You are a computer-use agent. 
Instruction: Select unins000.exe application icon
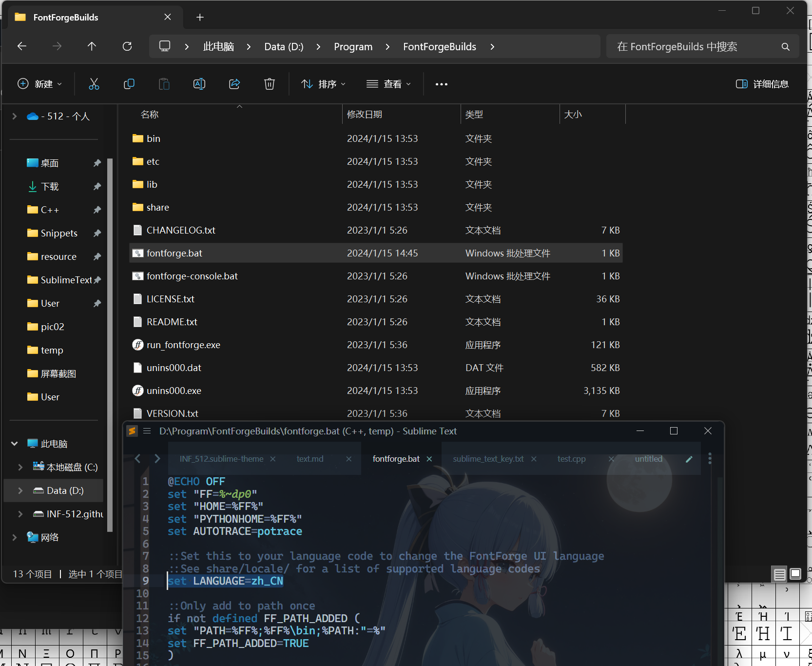138,391
